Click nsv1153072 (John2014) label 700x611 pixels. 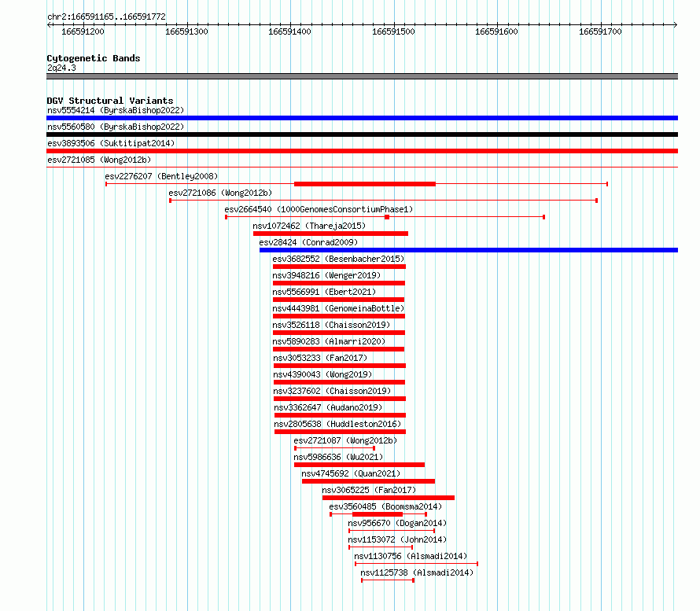397,539
